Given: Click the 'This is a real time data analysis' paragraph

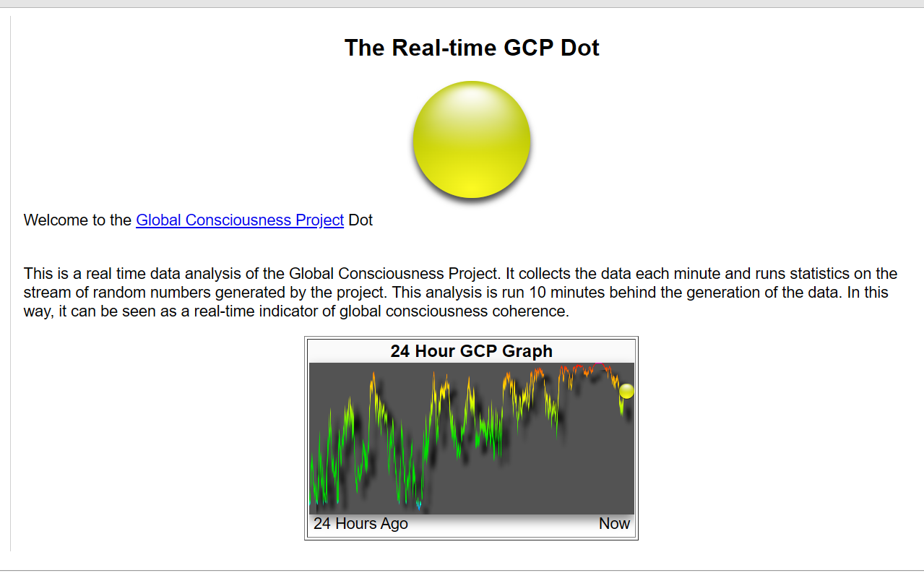Looking at the screenshot, I should point(461,293).
